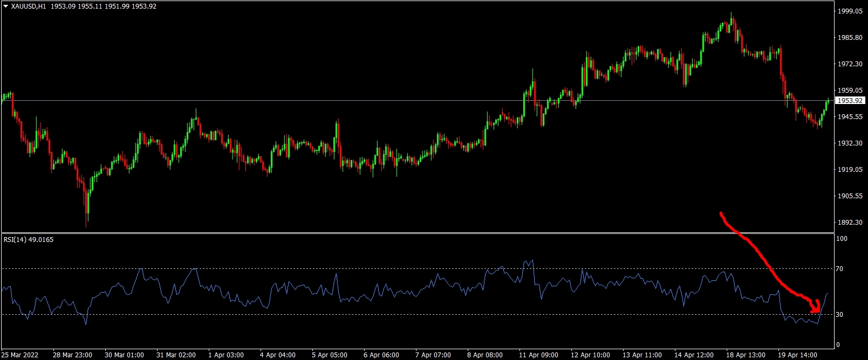
Task: Click the 1945.55 price scale label
Action: click(850, 117)
